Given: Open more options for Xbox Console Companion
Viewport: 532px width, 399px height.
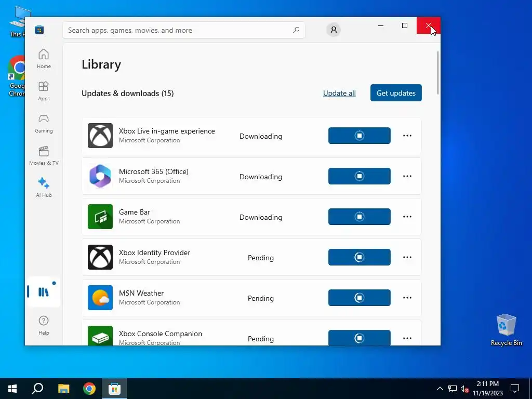Looking at the screenshot, I should 407,338.
